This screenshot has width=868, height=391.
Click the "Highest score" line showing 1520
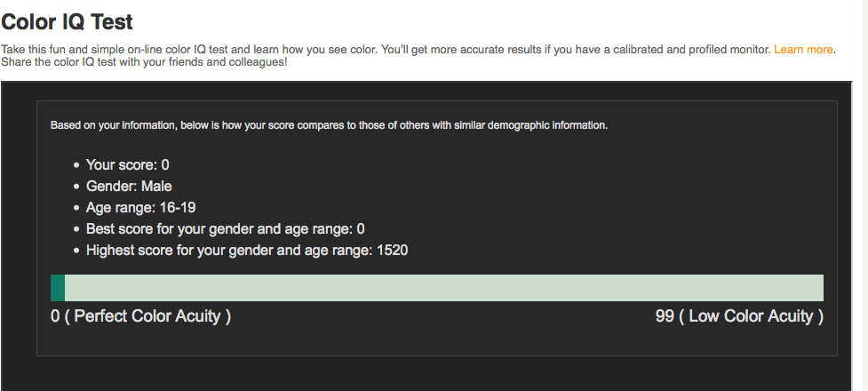(x=246, y=251)
